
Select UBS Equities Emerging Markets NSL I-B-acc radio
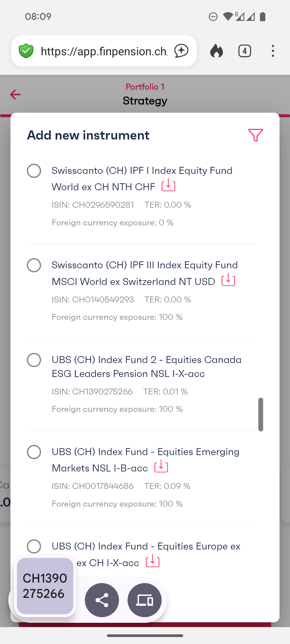[x=34, y=452]
